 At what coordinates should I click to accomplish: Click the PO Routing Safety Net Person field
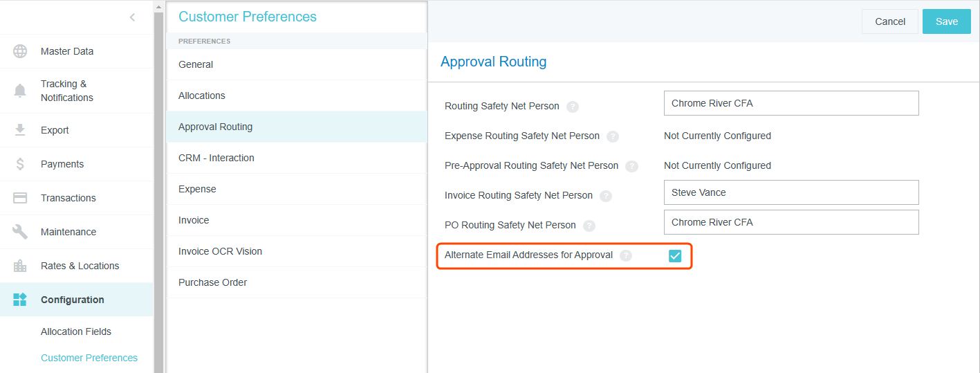(791, 222)
